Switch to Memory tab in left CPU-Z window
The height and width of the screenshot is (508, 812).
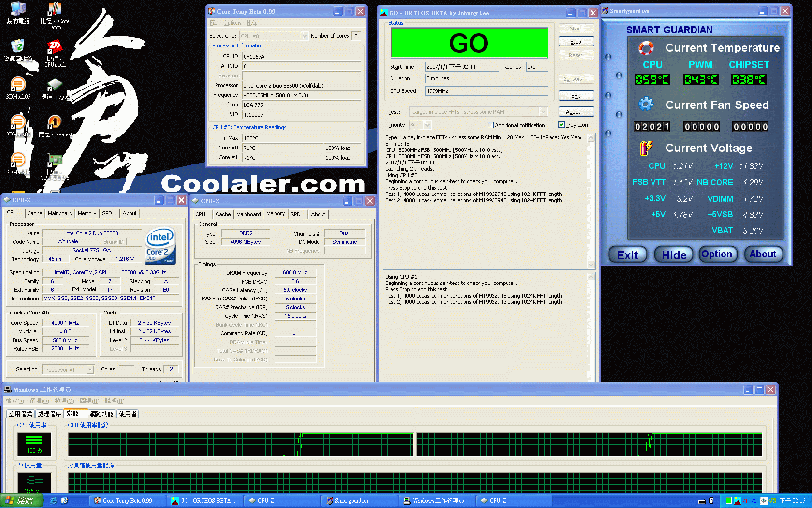[87, 213]
